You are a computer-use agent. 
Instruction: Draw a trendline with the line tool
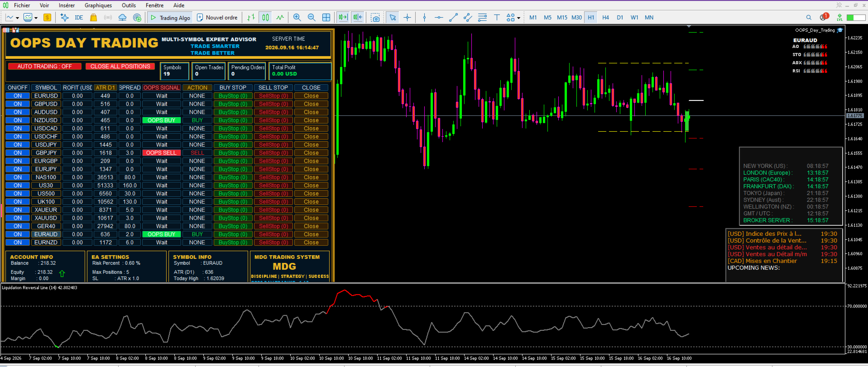(x=453, y=18)
